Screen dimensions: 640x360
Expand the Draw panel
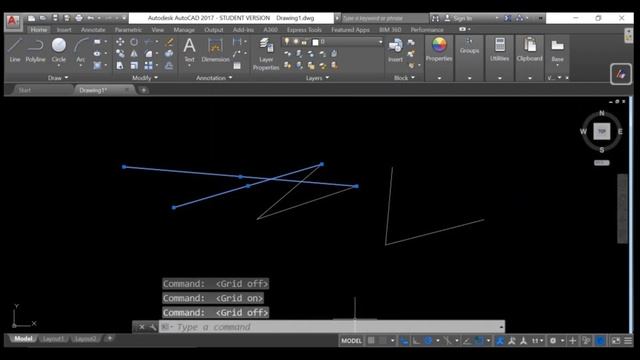point(58,78)
